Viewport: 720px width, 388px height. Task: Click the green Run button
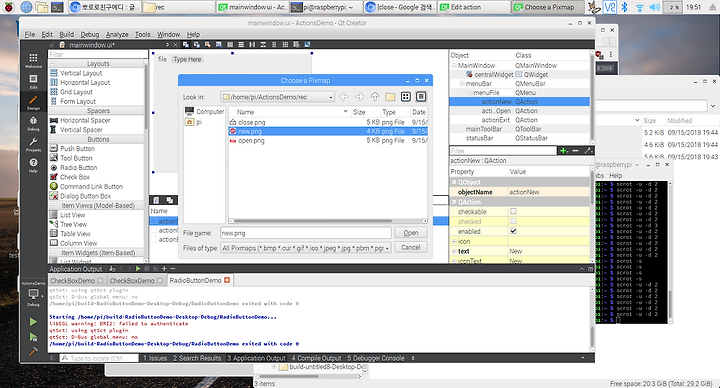click(x=33, y=322)
